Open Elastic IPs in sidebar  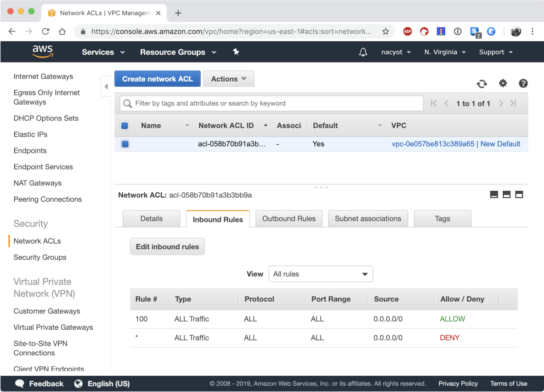(x=30, y=135)
